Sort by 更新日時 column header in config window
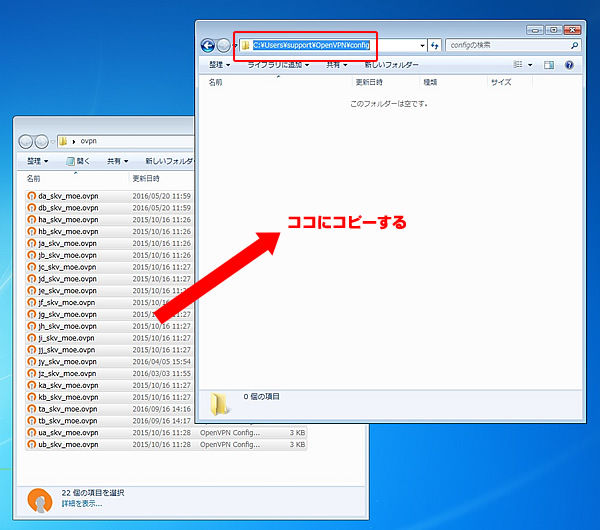This screenshot has height=530, width=600. [370, 83]
